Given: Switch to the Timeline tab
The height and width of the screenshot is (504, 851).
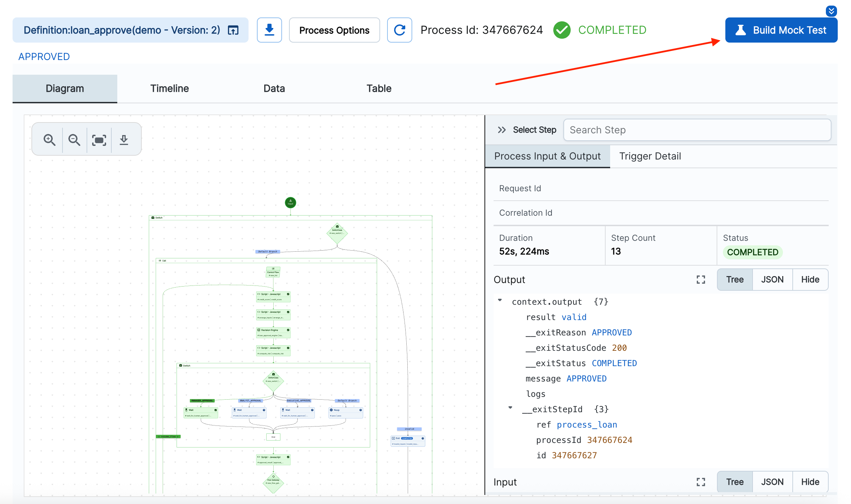Looking at the screenshot, I should point(169,88).
